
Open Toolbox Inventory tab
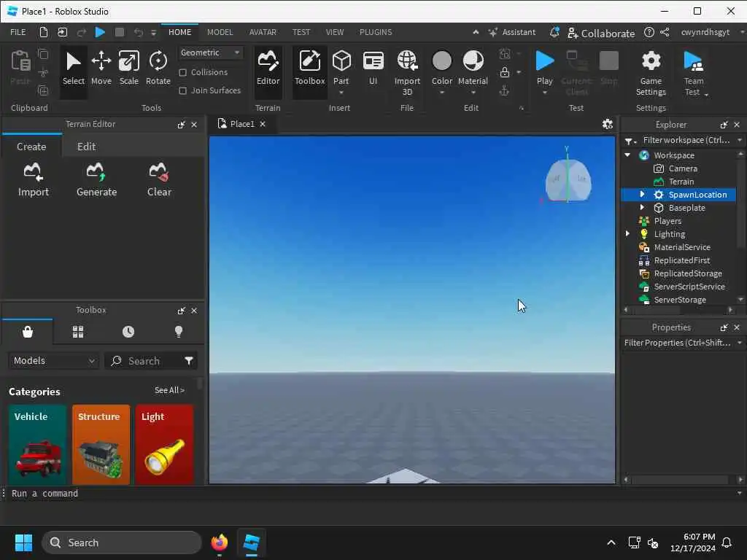click(x=78, y=332)
